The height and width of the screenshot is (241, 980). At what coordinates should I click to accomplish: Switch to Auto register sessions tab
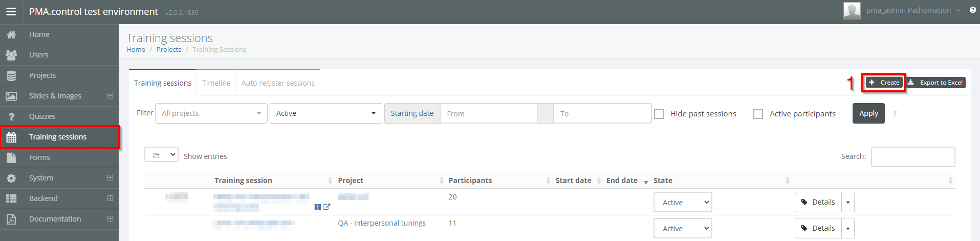278,83
